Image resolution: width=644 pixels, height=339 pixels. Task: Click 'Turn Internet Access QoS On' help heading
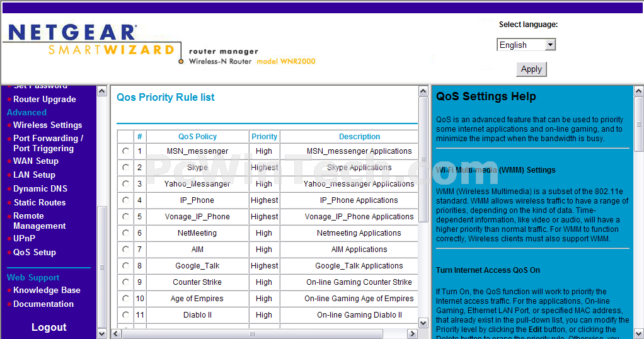[488, 270]
